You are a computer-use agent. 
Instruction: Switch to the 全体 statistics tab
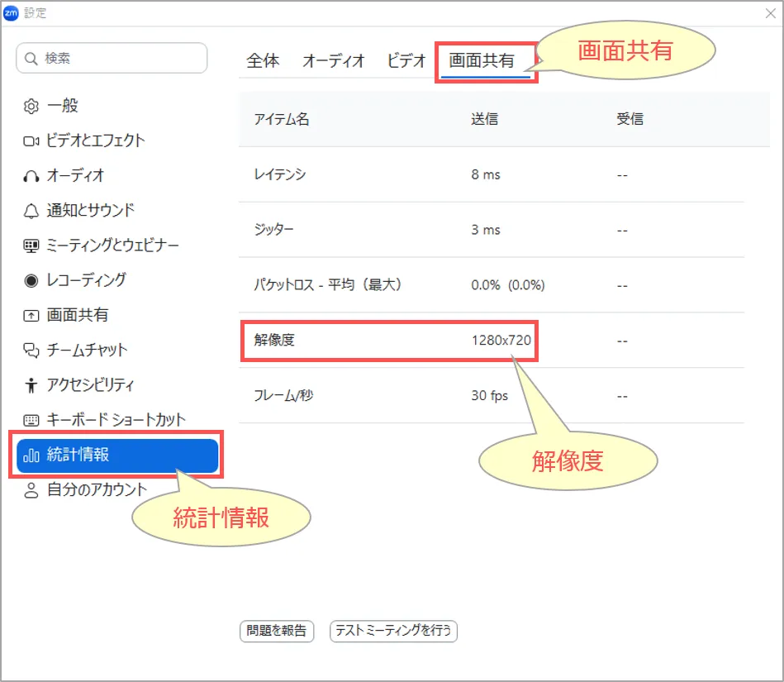pyautogui.click(x=263, y=61)
